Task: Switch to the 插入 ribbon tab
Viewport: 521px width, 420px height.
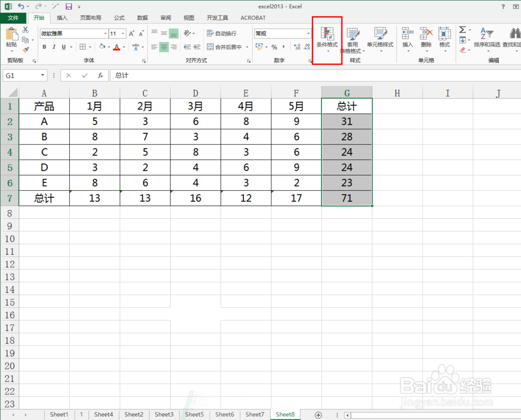Action: [x=62, y=17]
